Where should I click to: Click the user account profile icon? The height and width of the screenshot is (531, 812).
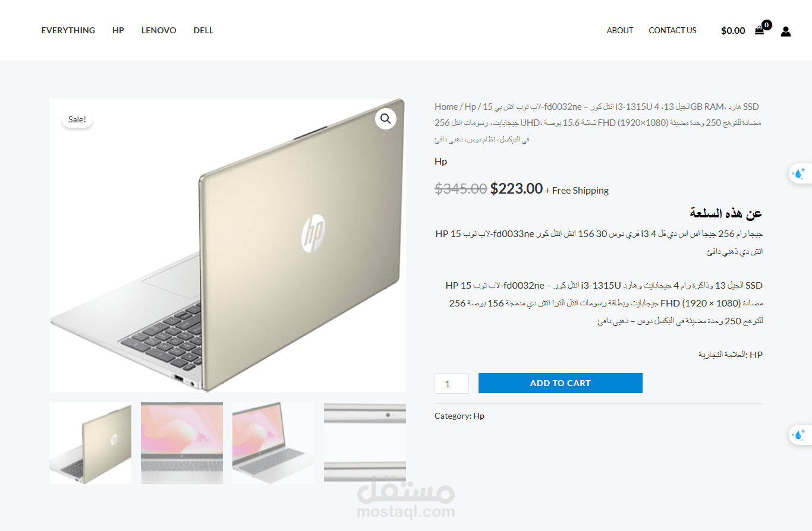point(786,31)
